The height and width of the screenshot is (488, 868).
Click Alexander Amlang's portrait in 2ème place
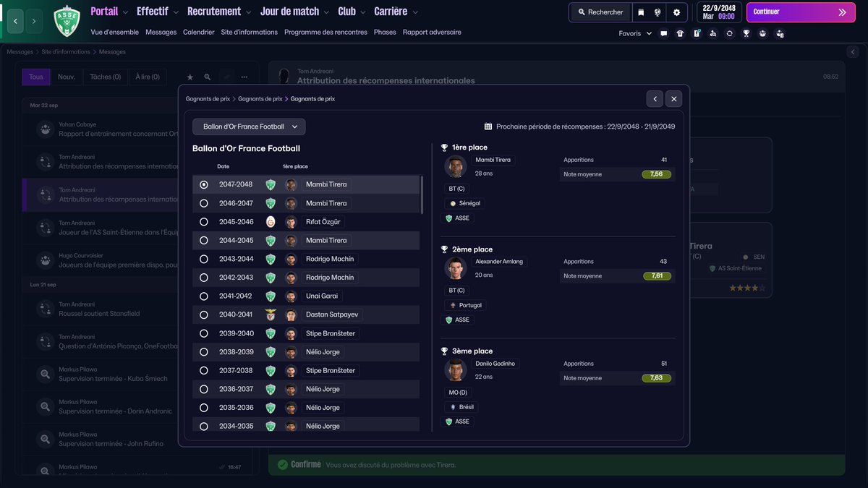pos(456,268)
